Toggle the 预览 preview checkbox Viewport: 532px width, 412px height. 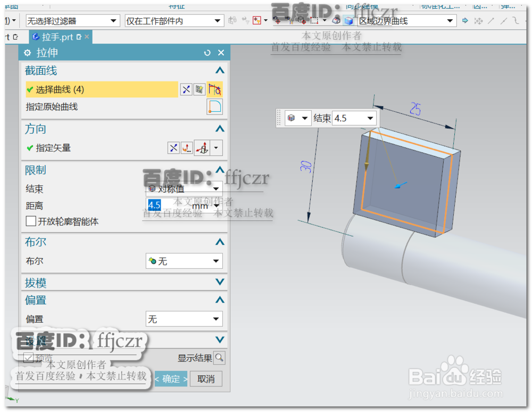tap(29, 358)
